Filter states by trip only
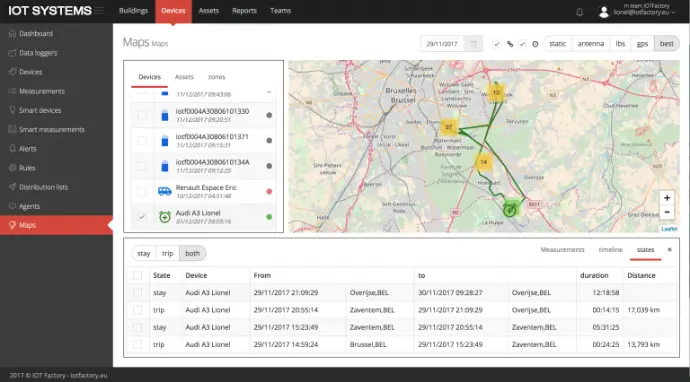This screenshot has height=382, width=690. 168,253
